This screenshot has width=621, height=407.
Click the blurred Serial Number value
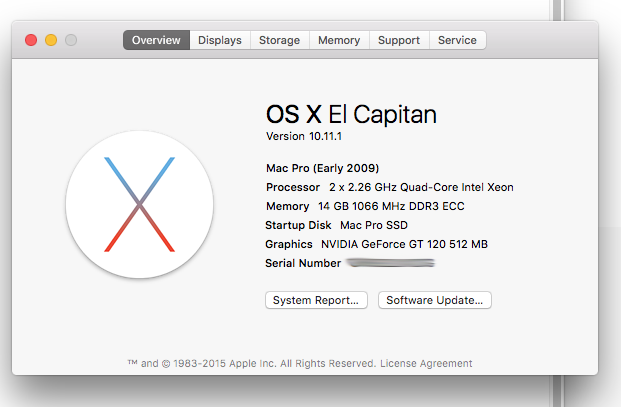pyautogui.click(x=391, y=262)
